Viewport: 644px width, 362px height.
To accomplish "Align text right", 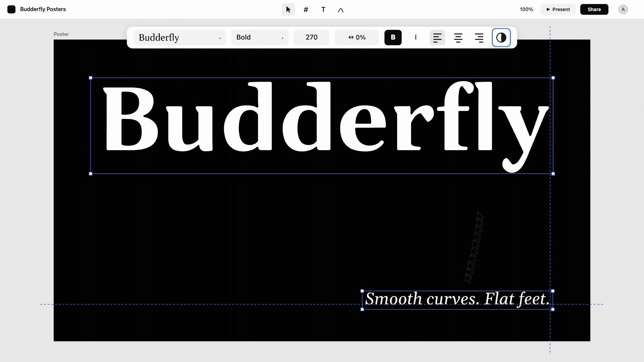I will click(x=479, y=38).
